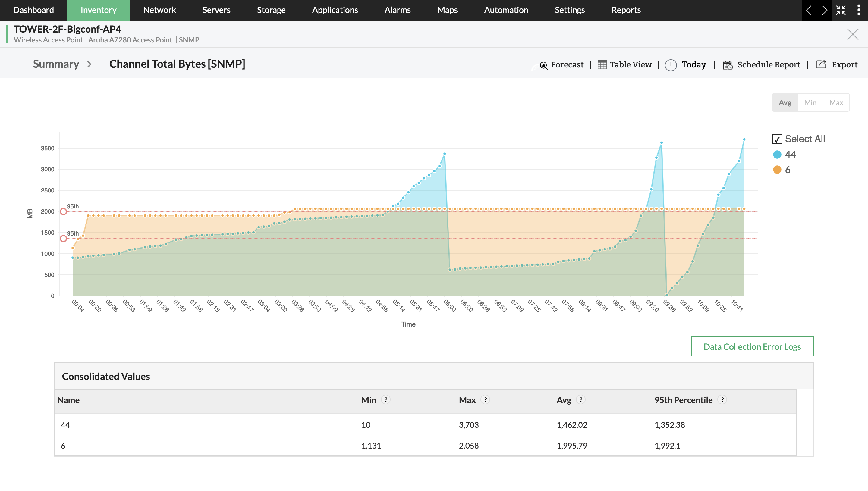Click the Forecast magnifier icon
This screenshot has height=491, width=868.
coord(543,65)
